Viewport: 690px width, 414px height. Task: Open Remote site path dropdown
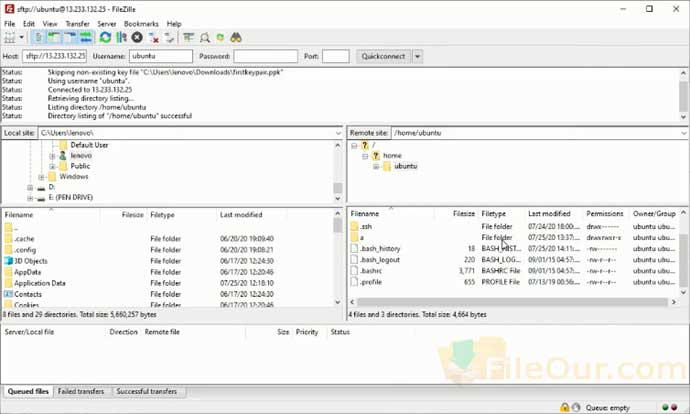point(684,133)
